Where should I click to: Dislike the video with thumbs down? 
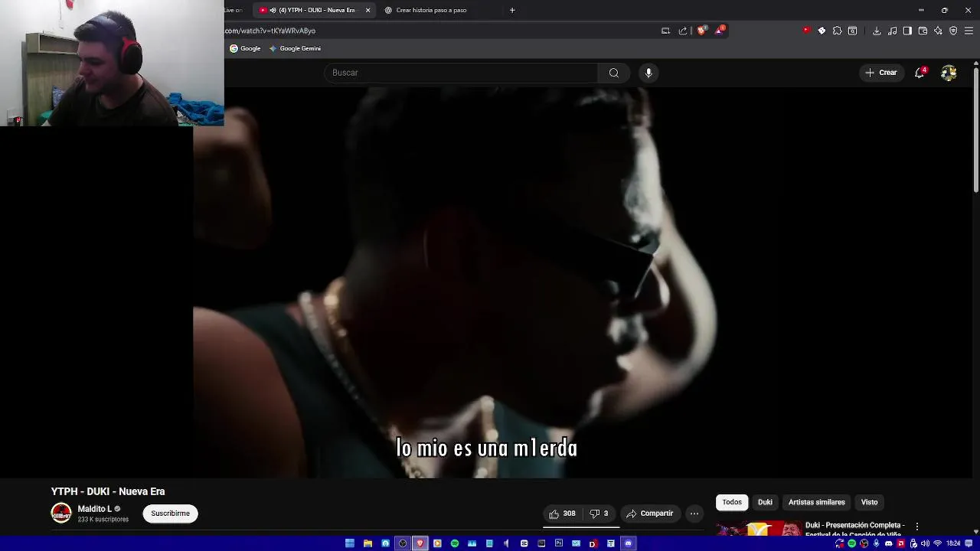pos(599,514)
